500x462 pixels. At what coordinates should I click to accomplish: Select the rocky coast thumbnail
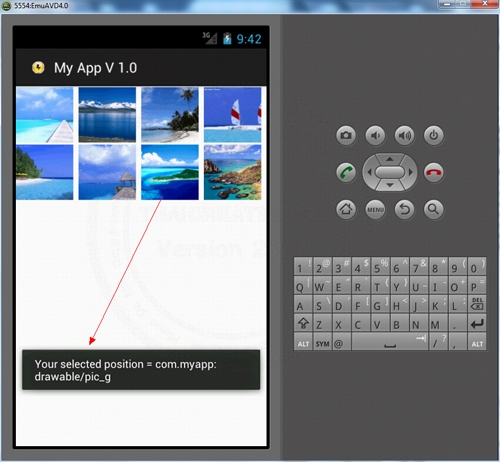coord(233,172)
